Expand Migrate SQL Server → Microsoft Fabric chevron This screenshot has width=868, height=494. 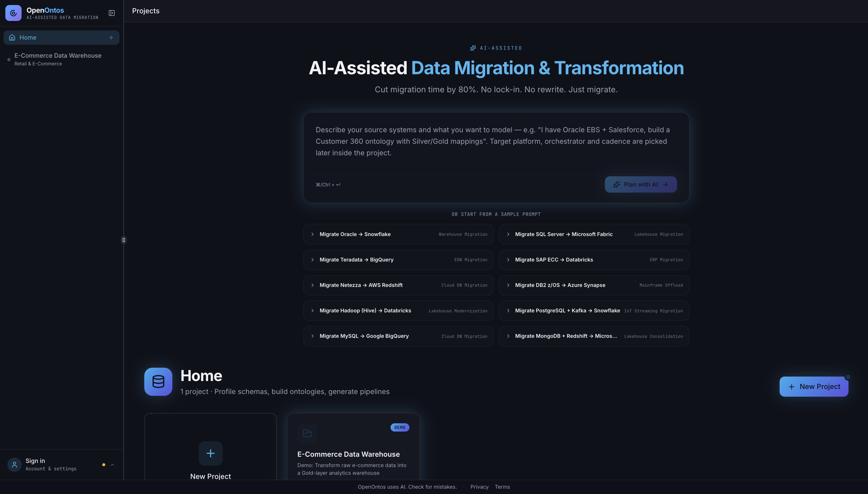click(x=508, y=235)
